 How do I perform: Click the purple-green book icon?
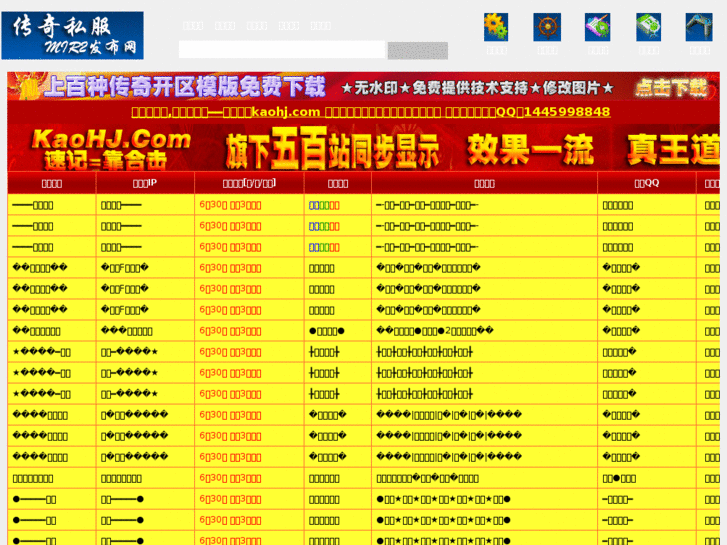click(x=598, y=27)
